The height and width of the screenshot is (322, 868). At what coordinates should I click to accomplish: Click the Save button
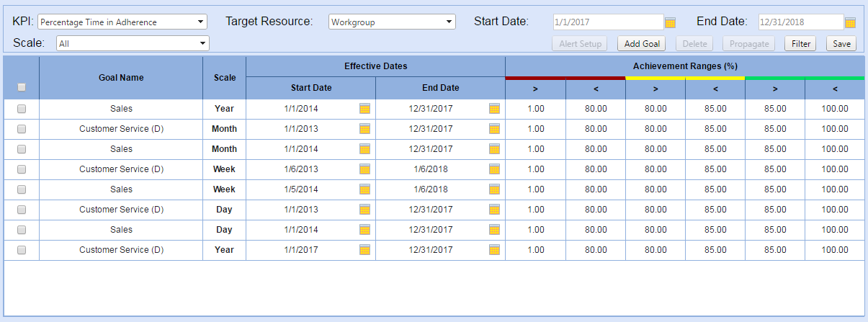pos(841,44)
